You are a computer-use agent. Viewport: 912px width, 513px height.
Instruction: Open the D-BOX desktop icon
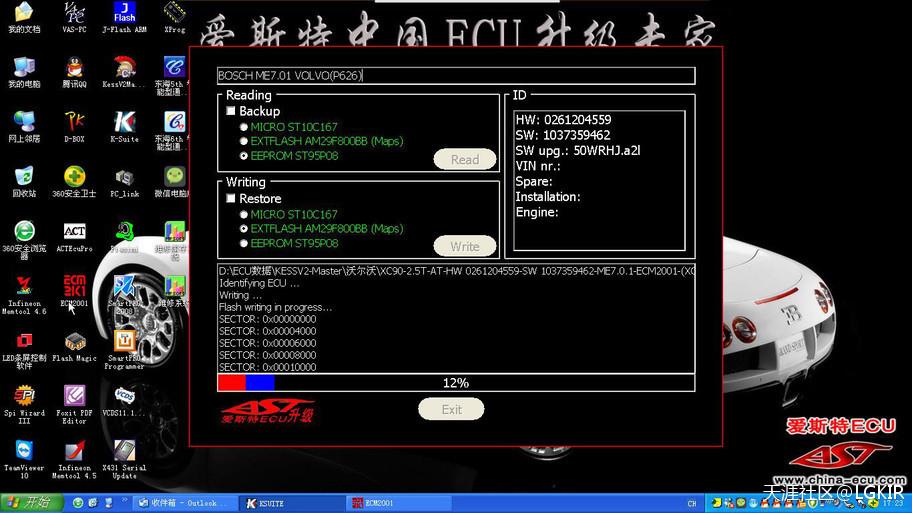(74, 127)
